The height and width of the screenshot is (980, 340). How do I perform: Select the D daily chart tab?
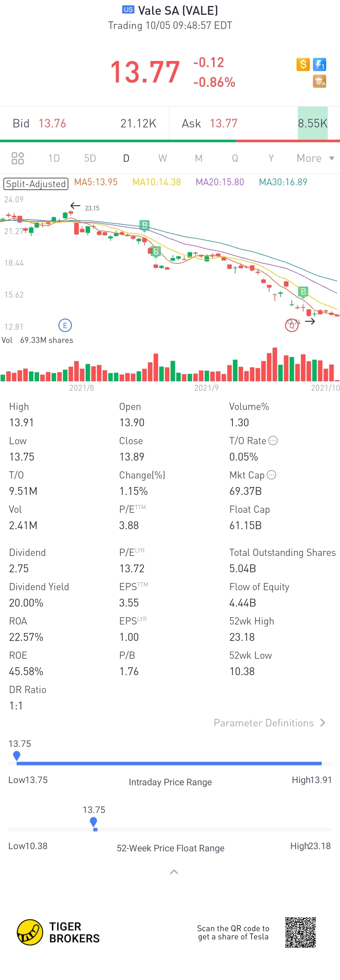127,158
